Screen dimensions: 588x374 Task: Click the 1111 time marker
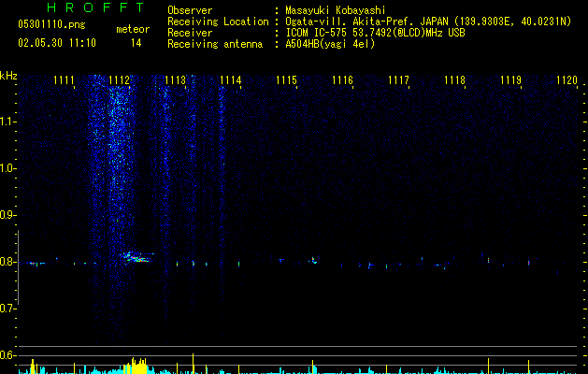(x=64, y=80)
